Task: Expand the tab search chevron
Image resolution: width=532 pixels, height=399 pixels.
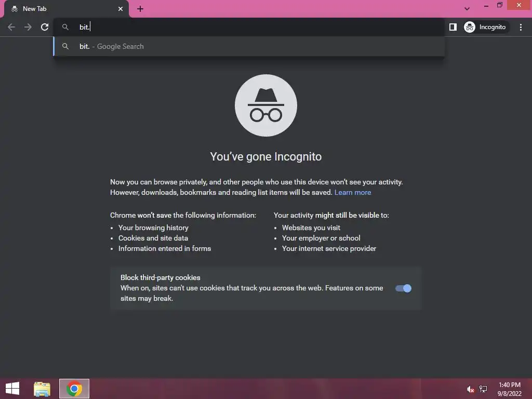Action: [x=467, y=9]
